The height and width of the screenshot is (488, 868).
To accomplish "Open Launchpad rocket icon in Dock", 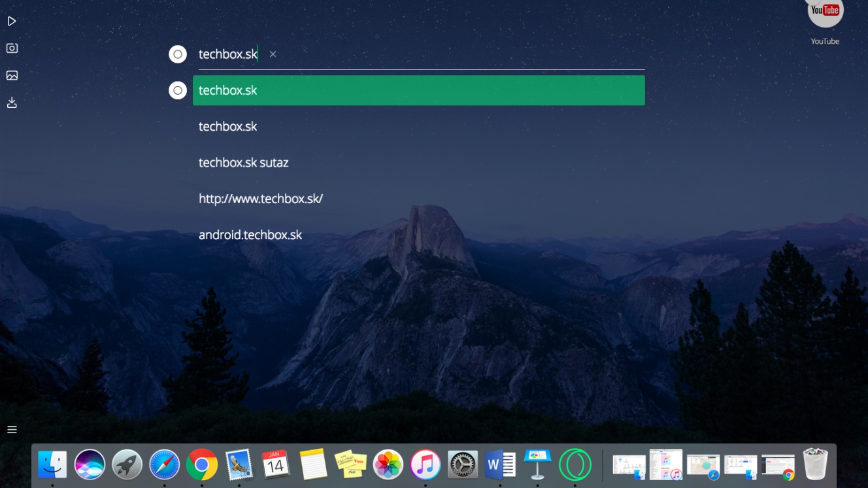I will (x=127, y=464).
